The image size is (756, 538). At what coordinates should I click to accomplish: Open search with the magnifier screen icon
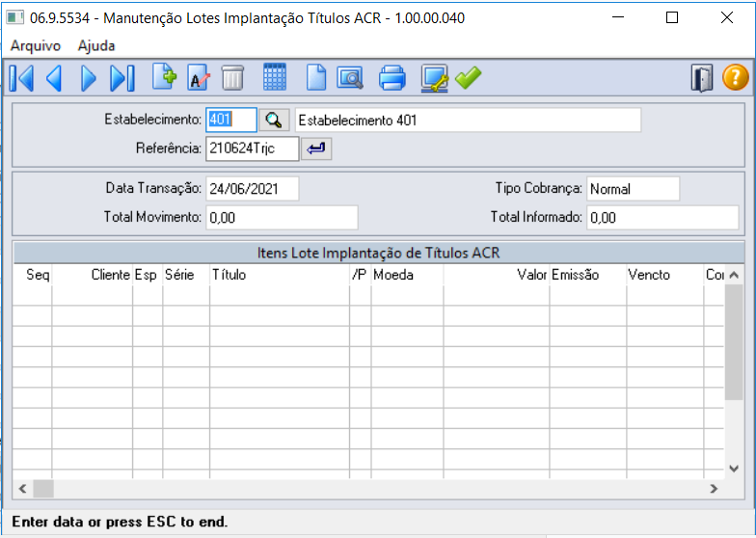pyautogui.click(x=350, y=77)
